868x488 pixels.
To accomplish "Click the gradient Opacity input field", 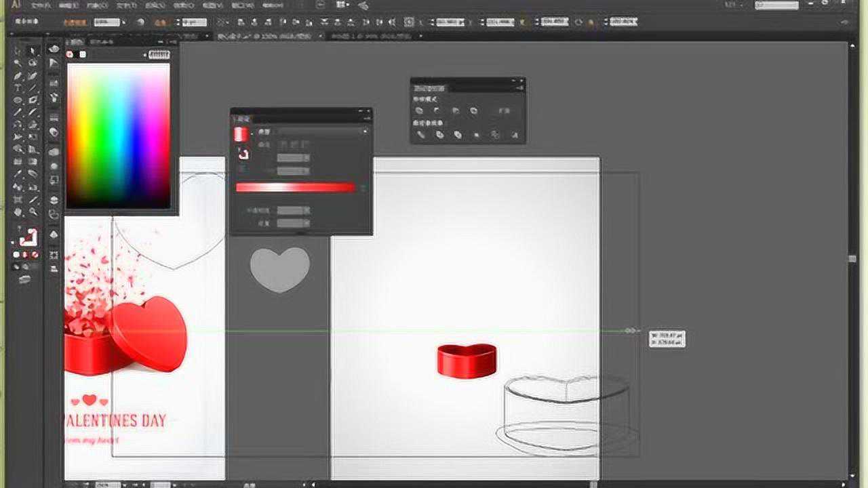I will tap(293, 211).
